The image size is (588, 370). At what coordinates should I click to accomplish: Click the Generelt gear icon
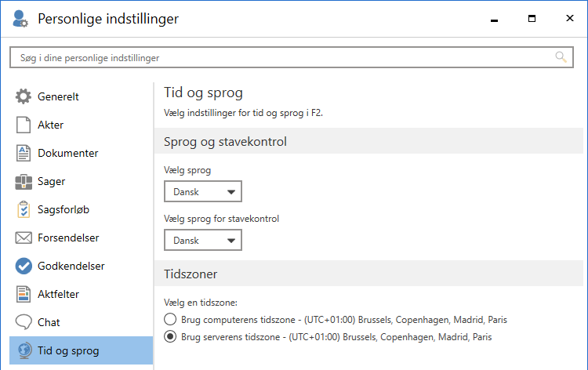[x=24, y=96]
